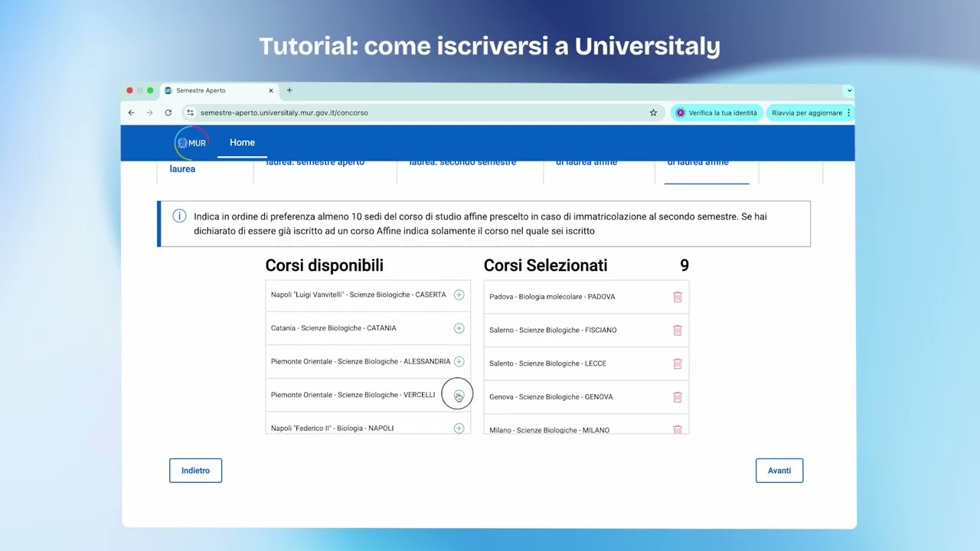Delete Salerno Scienze Biologiche FISCIANO selection
Viewport: 980px width, 551px height.
[x=678, y=330]
